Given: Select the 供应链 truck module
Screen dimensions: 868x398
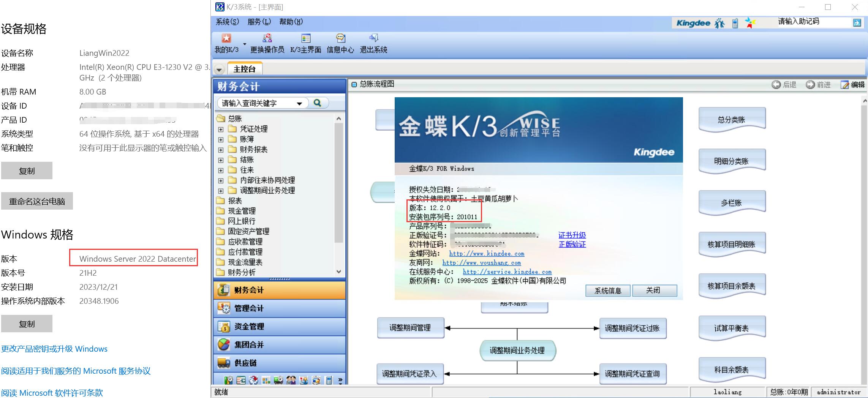Looking at the screenshot, I should click(x=280, y=363).
